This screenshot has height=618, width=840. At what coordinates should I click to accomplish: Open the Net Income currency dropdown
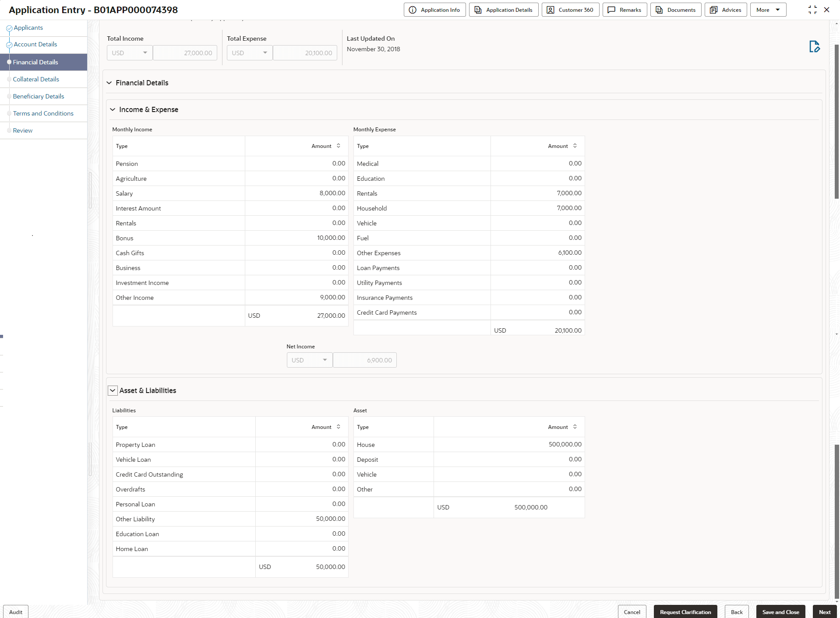point(310,360)
